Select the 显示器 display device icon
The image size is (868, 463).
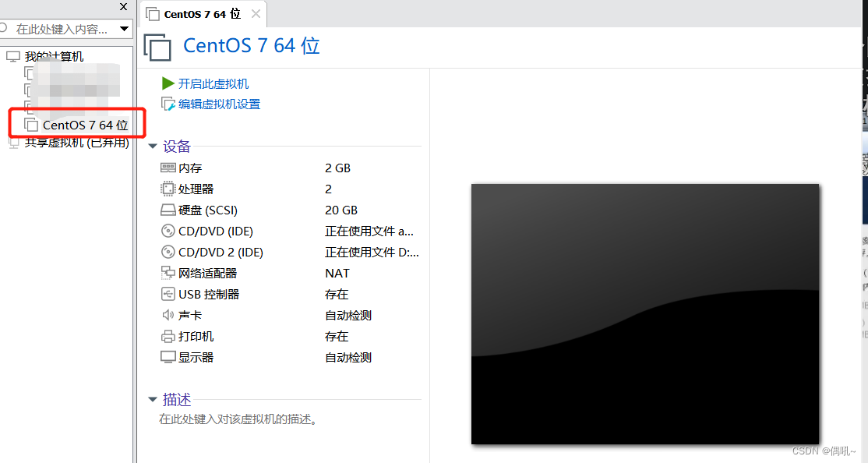(x=168, y=356)
